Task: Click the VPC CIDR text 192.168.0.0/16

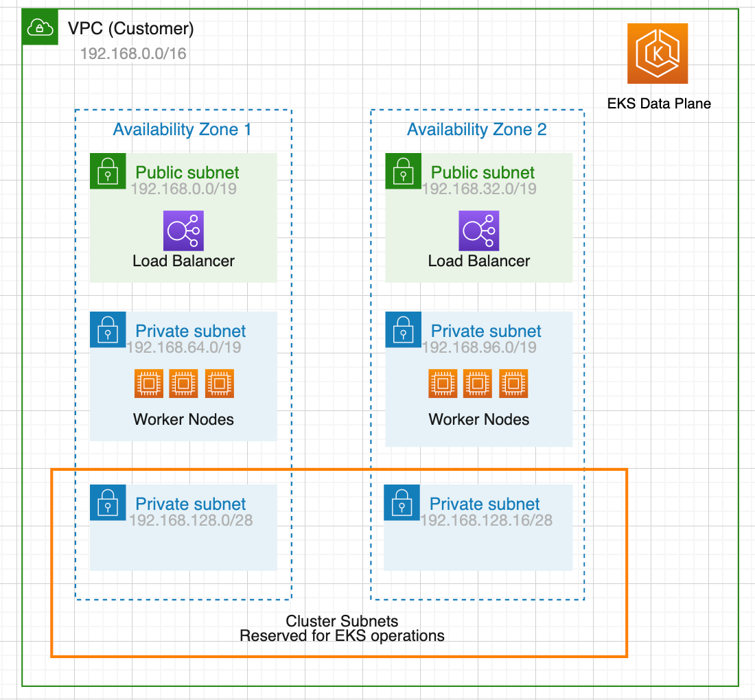Action: click(133, 54)
